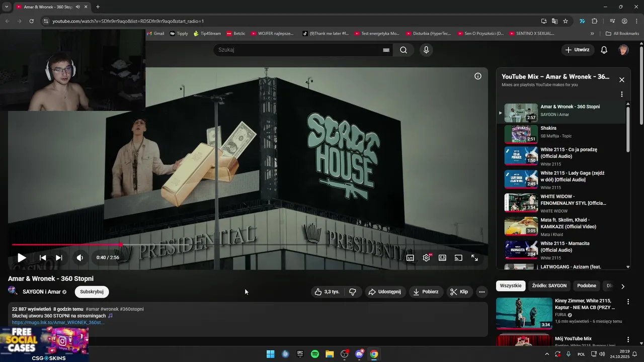Install app icon in address bar

[x=544, y=21]
